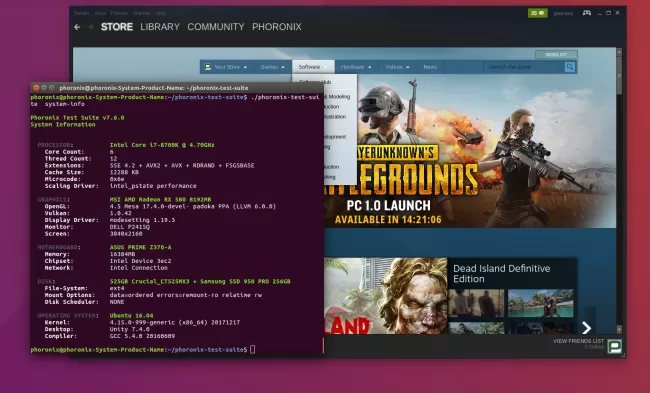Open the Steam menu in the title bar

tap(81, 13)
